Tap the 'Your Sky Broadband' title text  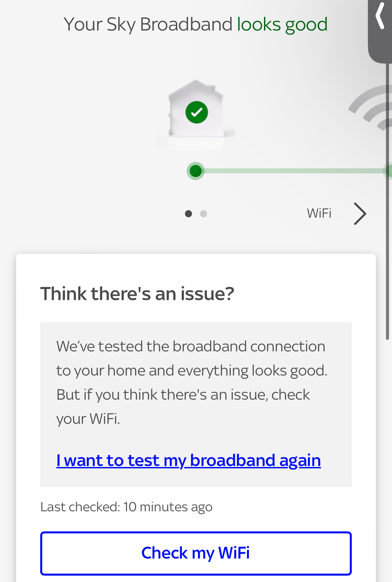[x=148, y=24]
